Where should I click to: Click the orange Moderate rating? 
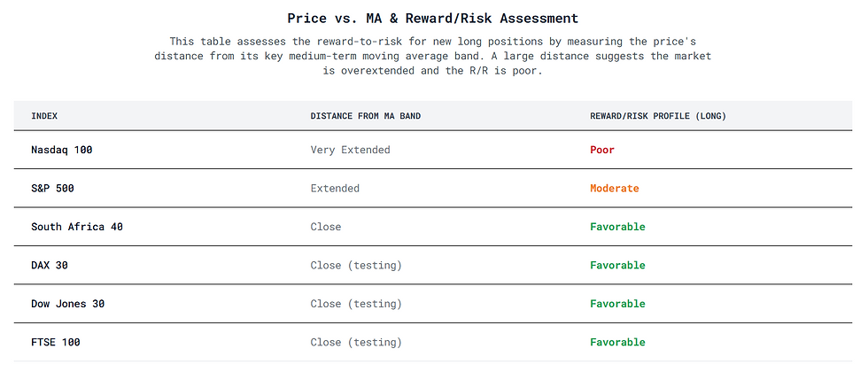pyautogui.click(x=615, y=188)
